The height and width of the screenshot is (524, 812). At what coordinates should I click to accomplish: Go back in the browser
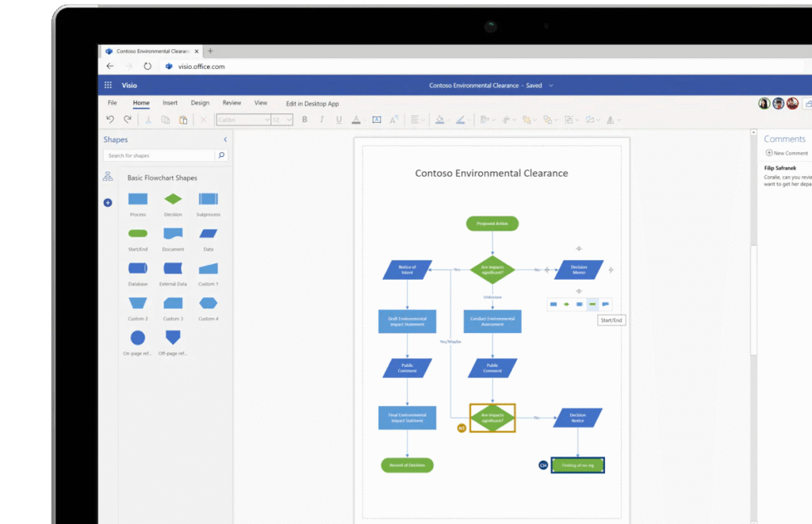tap(109, 67)
